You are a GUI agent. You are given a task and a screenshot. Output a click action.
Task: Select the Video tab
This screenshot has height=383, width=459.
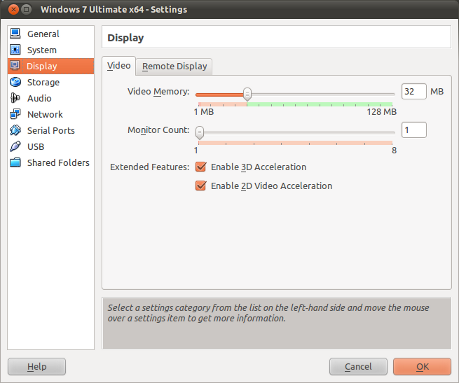(119, 66)
